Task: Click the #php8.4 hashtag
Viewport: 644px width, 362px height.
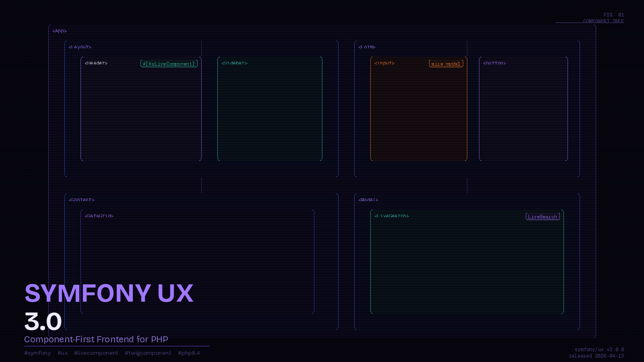Action: [x=189, y=353]
